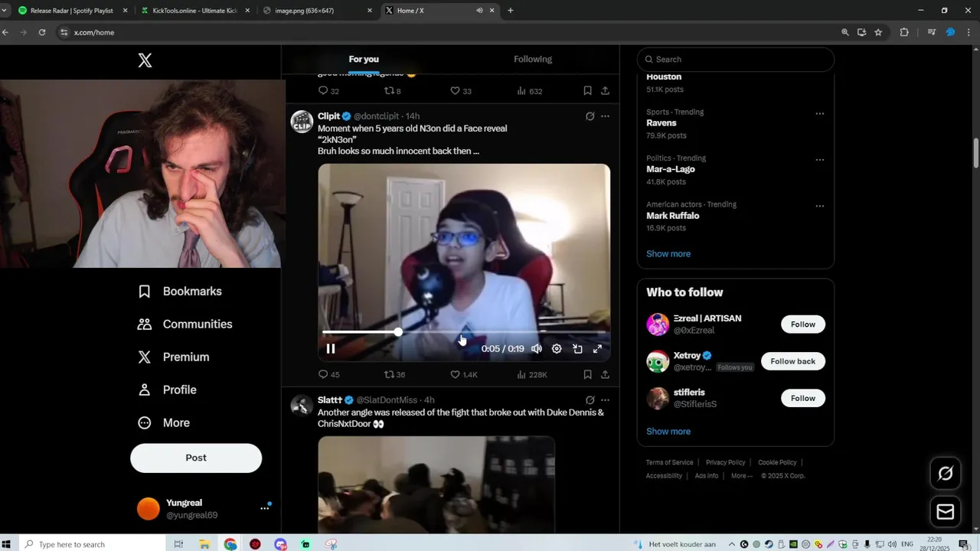Open Bookmarks from the sidebar
Viewport: 980px width, 551px height.
point(180,292)
